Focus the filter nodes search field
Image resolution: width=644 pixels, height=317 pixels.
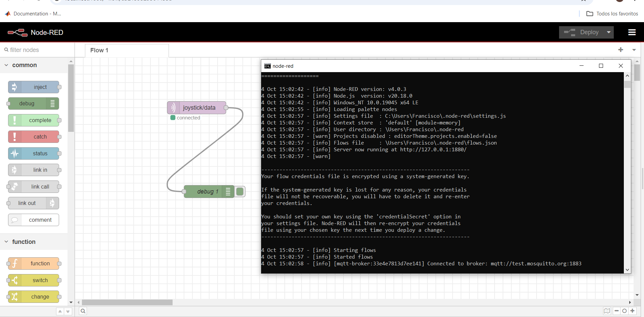pyautogui.click(x=37, y=50)
